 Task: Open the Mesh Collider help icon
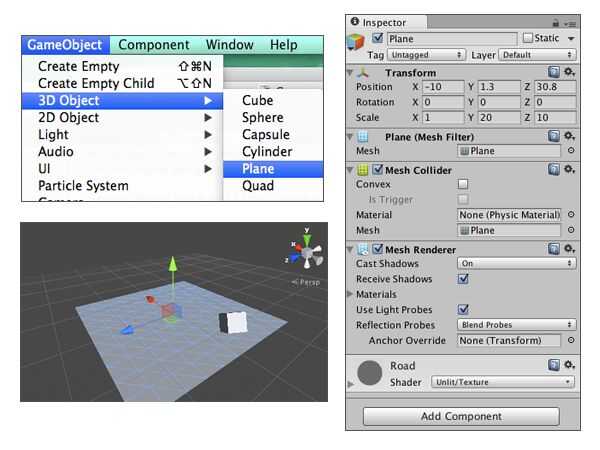pyautogui.click(x=553, y=170)
